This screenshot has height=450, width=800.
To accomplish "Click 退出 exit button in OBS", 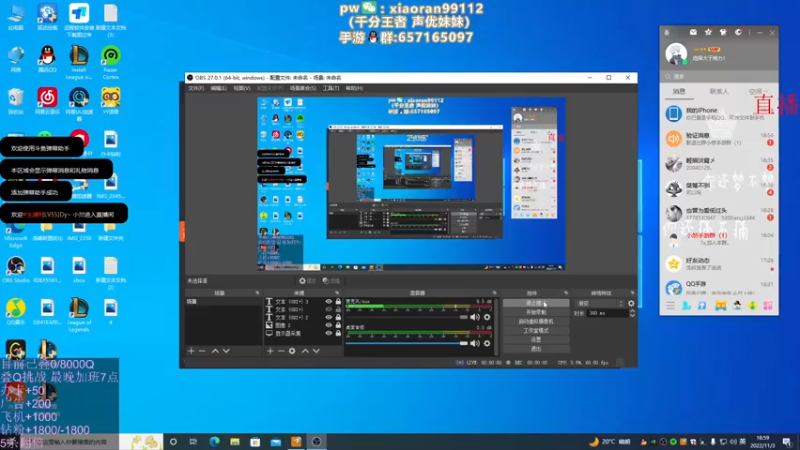I will click(536, 349).
